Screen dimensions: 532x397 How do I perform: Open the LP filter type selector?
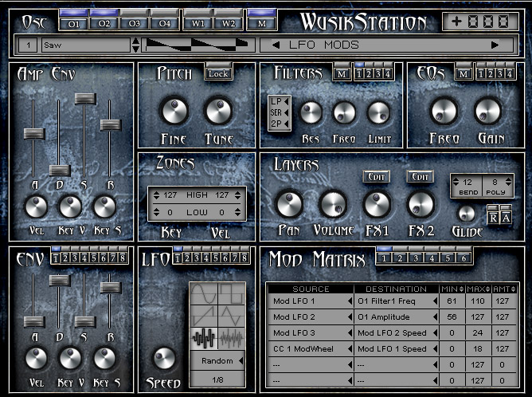coord(280,101)
